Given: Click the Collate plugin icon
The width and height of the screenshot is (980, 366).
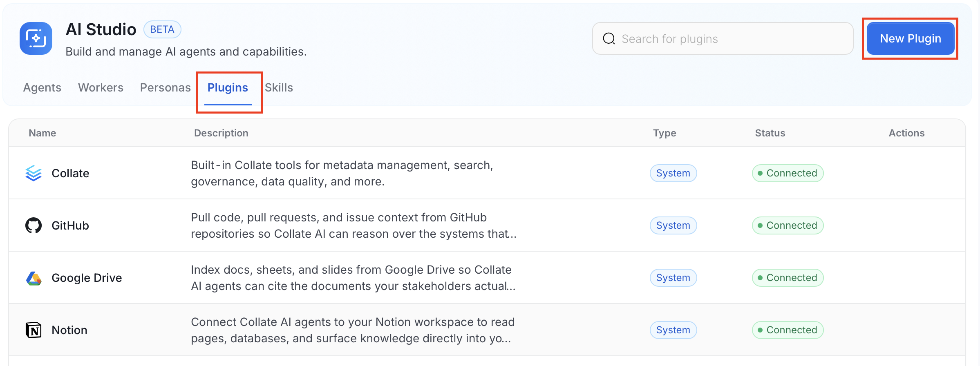Looking at the screenshot, I should 34,173.
